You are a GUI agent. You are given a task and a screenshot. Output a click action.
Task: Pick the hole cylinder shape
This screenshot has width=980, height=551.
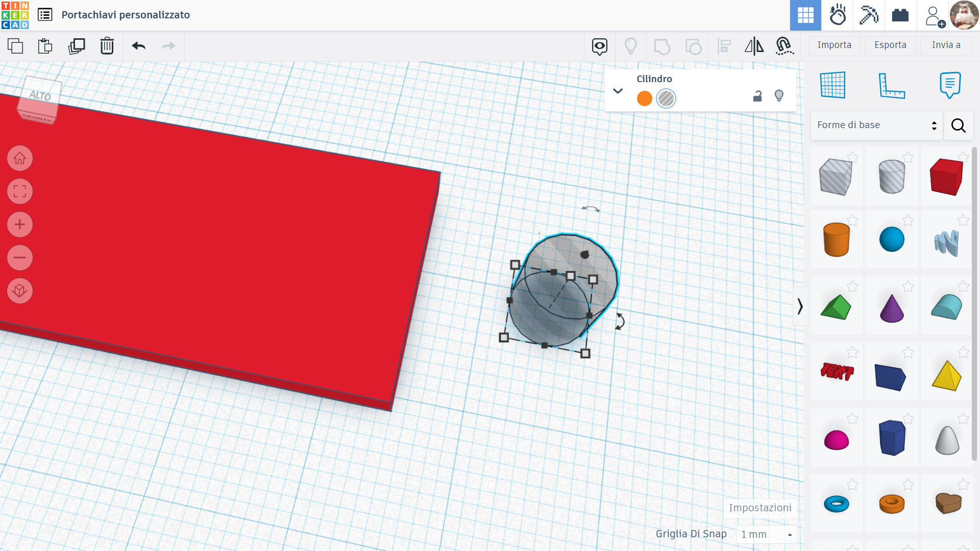point(892,177)
